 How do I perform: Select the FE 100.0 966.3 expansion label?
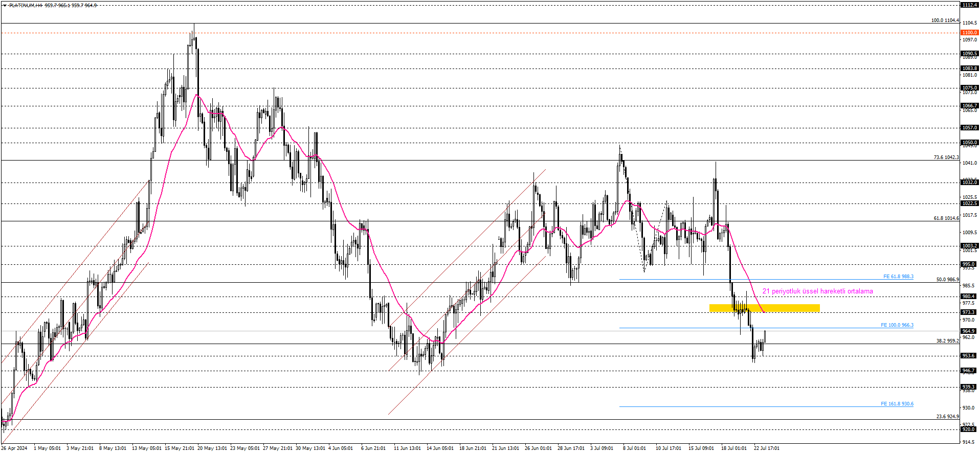tap(897, 325)
